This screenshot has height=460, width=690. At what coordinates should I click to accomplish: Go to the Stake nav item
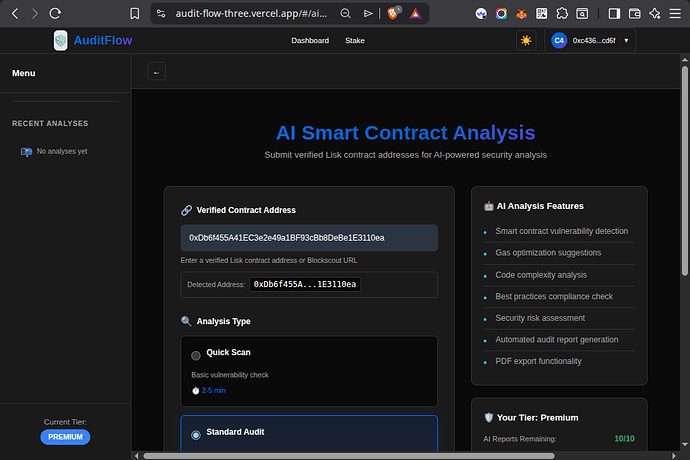coord(355,40)
